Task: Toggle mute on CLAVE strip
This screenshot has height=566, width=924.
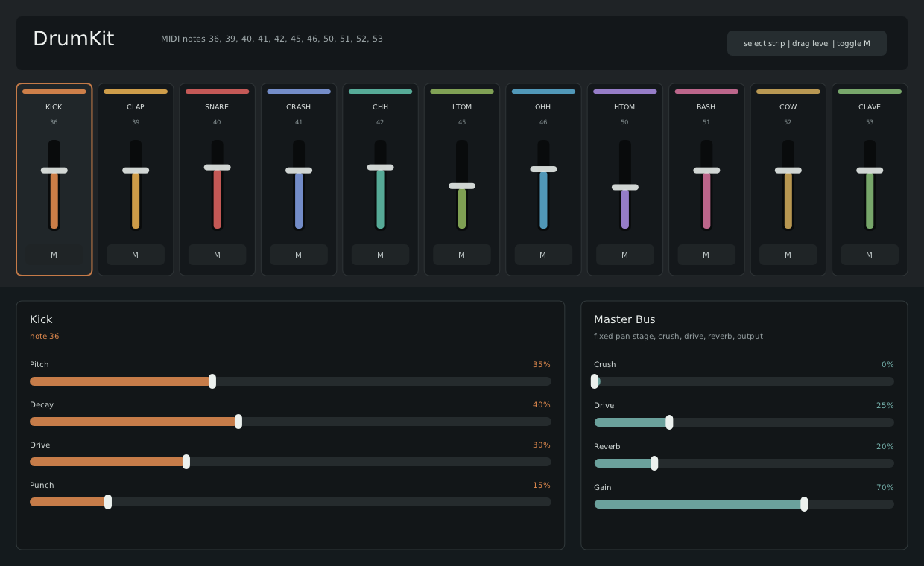Action: point(870,255)
